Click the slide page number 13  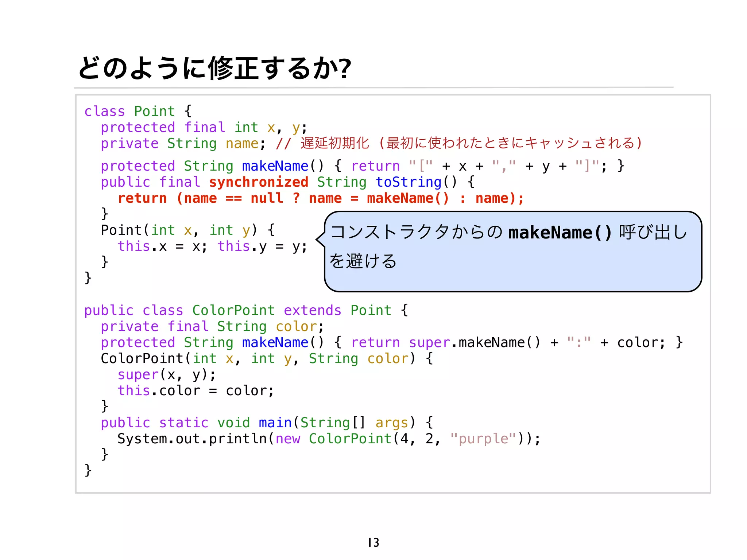[x=373, y=542]
